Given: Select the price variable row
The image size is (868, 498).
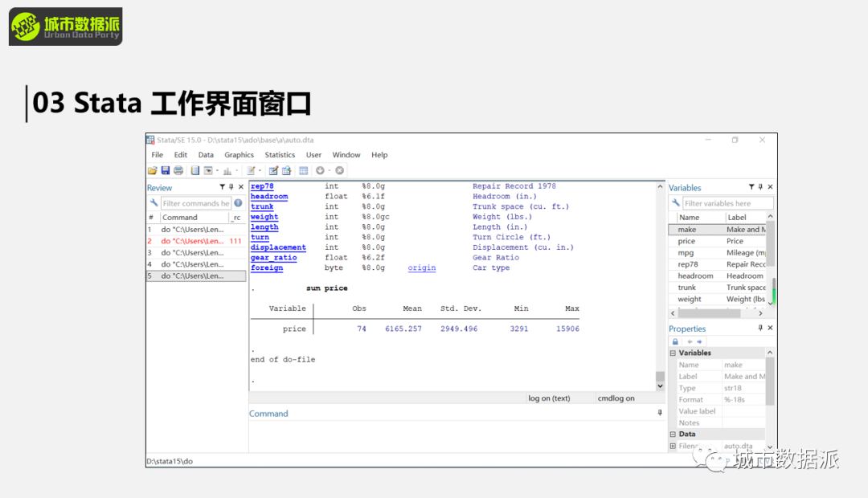Looking at the screenshot, I should tap(718, 241).
